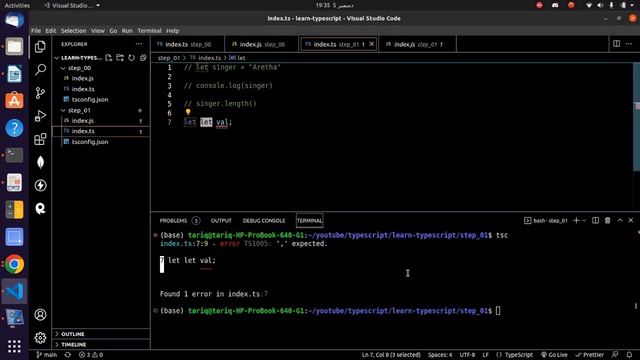Viewport: 640px width, 360px height.
Task: Click New Folder icon in Explorer header
Action: [x=120, y=58]
